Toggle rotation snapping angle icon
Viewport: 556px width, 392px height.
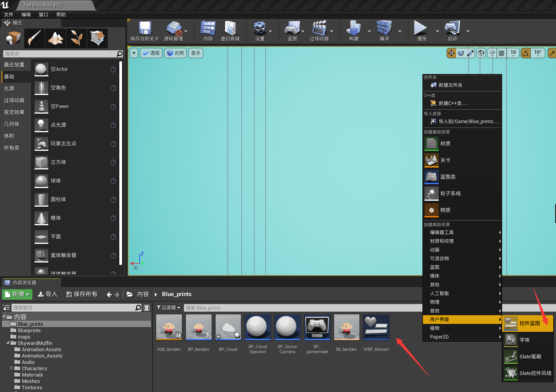526,53
